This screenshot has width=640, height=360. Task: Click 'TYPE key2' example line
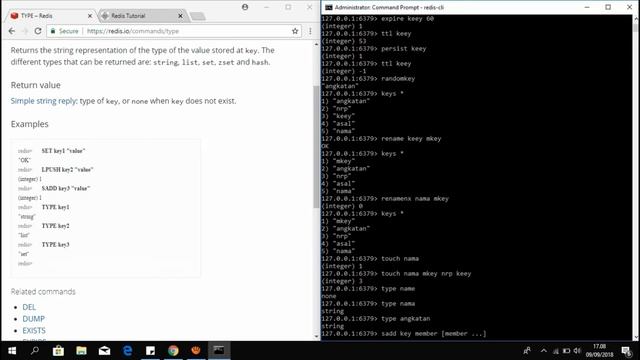coord(56,226)
